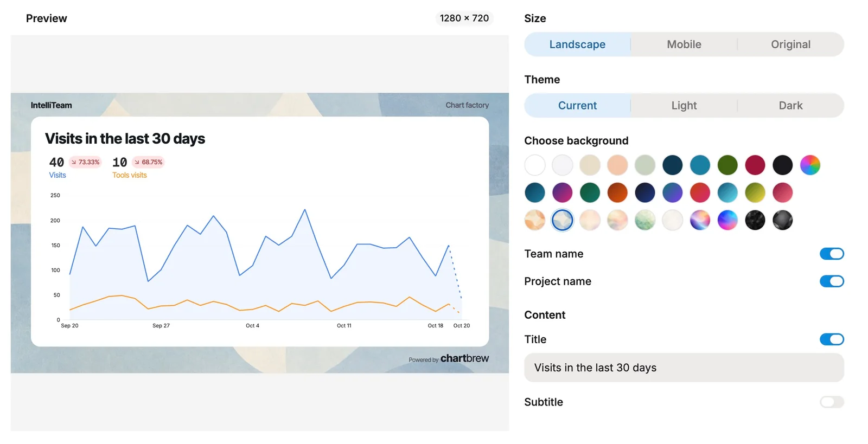Choose the solid black background swatch
Image resolution: width=868 pixels, height=444 pixels.
[x=782, y=165]
